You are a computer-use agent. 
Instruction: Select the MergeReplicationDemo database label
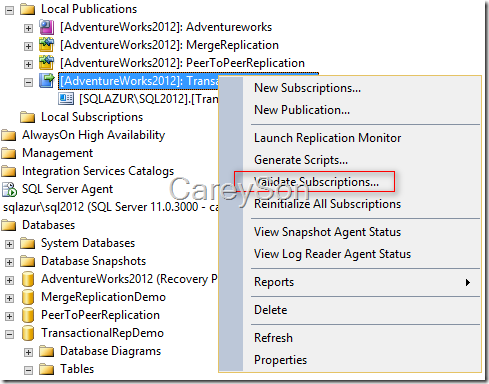point(103,297)
